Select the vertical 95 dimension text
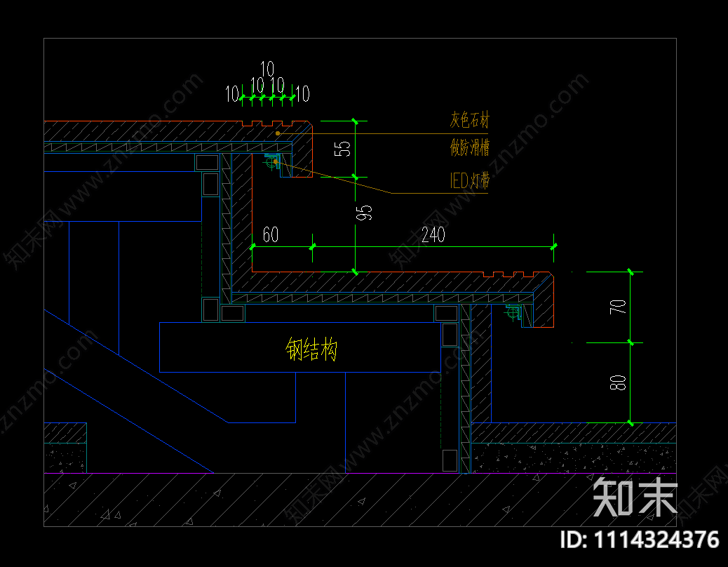728x567 pixels. pos(364,213)
